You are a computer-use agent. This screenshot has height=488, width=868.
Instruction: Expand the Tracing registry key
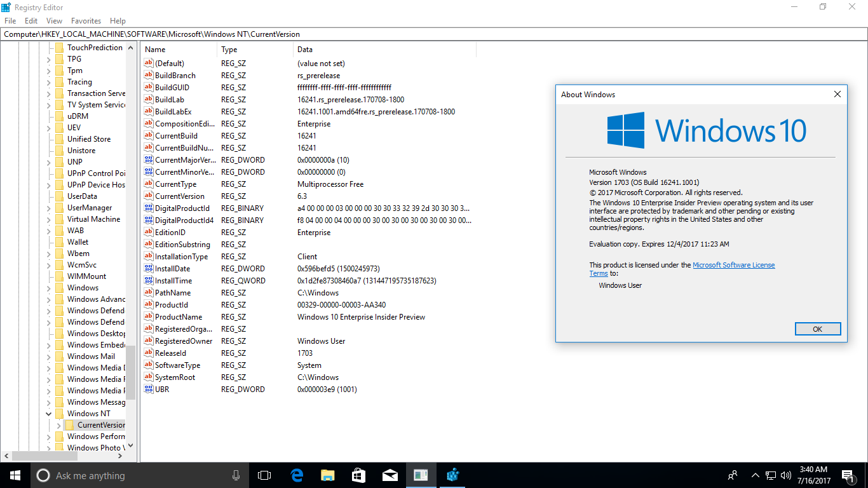(48, 82)
